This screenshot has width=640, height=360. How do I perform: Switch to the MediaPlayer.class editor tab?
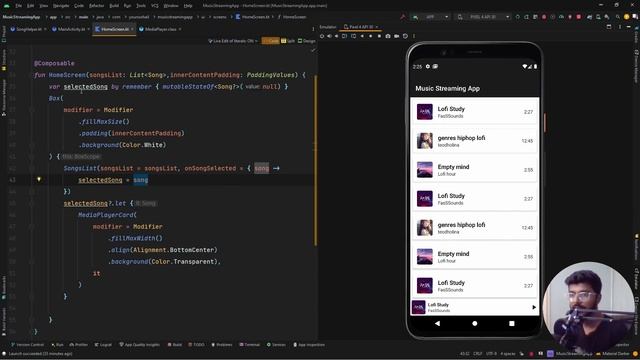[x=160, y=29]
